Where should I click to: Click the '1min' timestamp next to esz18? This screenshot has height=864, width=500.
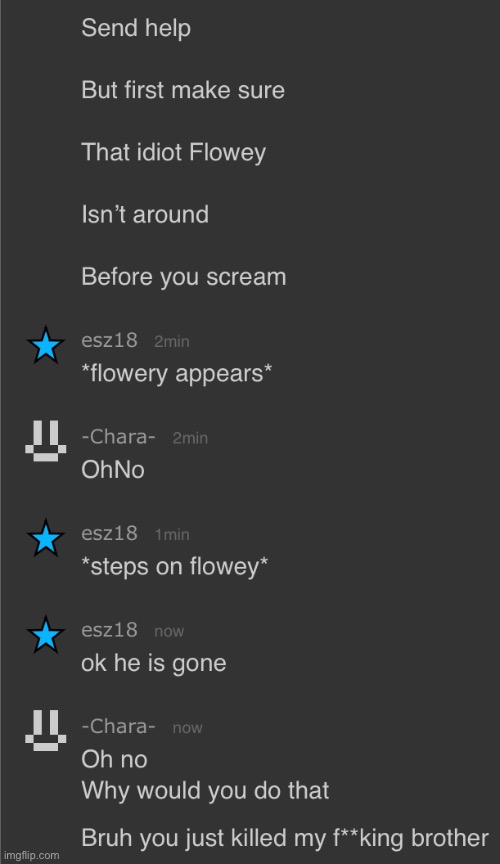point(172,534)
